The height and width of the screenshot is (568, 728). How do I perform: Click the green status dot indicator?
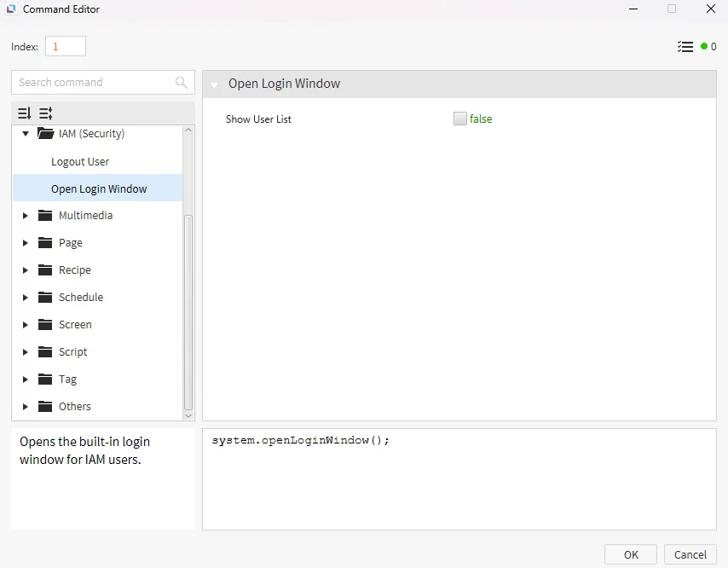(x=704, y=47)
